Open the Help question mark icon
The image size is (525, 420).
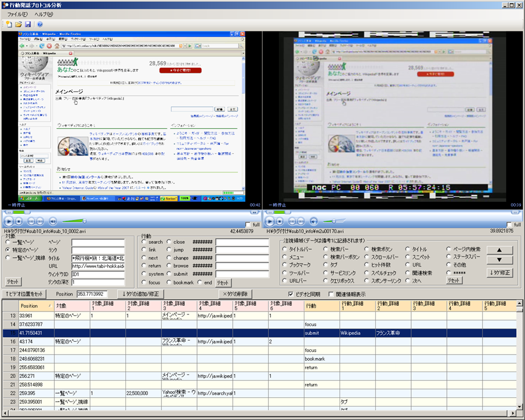[x=40, y=24]
